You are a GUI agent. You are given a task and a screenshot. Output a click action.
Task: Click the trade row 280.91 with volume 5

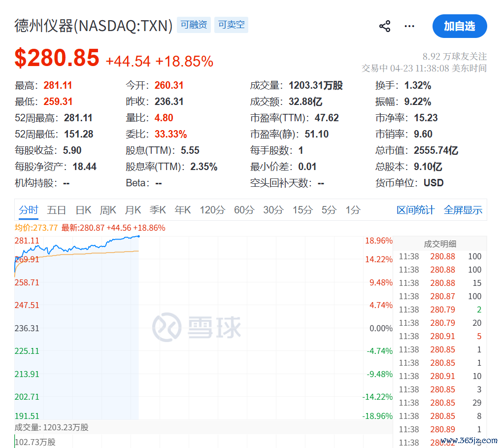[x=440, y=337]
